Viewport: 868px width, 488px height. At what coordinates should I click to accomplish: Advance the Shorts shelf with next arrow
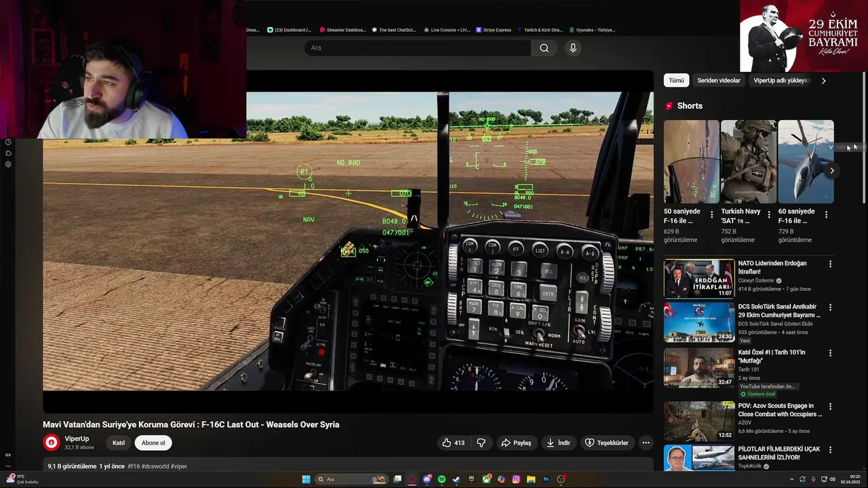832,171
